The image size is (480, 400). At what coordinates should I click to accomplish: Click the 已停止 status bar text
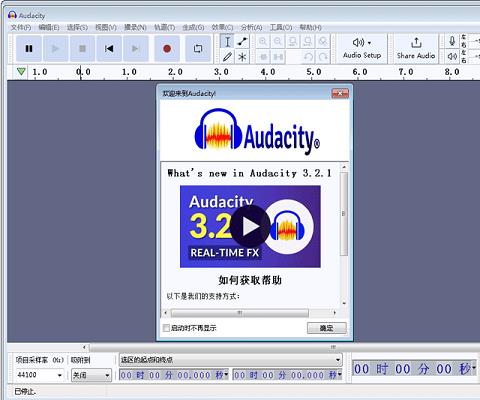click(25, 391)
